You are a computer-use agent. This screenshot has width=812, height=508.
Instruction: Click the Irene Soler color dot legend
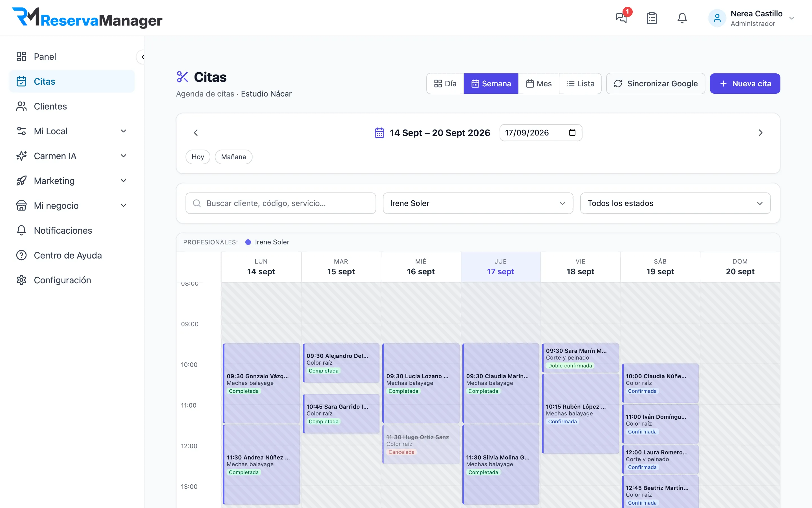point(248,242)
